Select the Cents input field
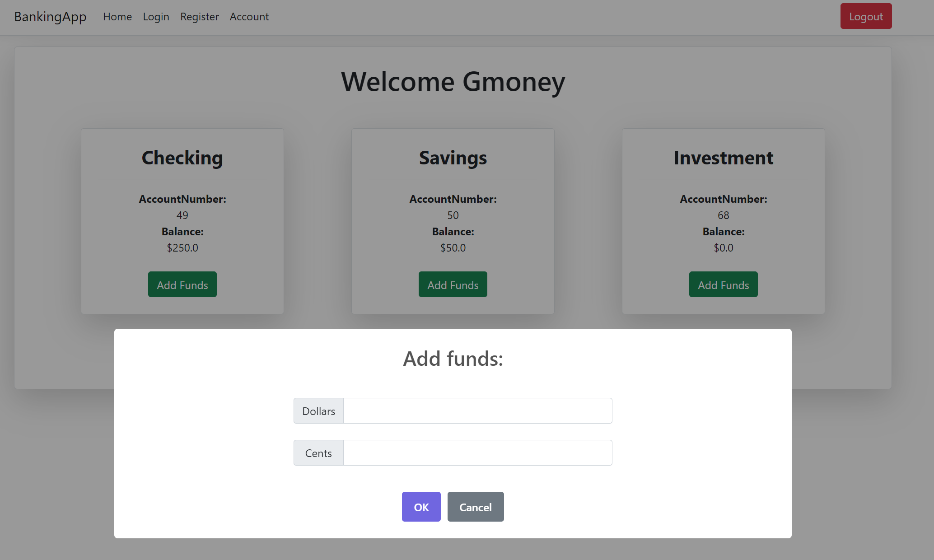 click(476, 453)
